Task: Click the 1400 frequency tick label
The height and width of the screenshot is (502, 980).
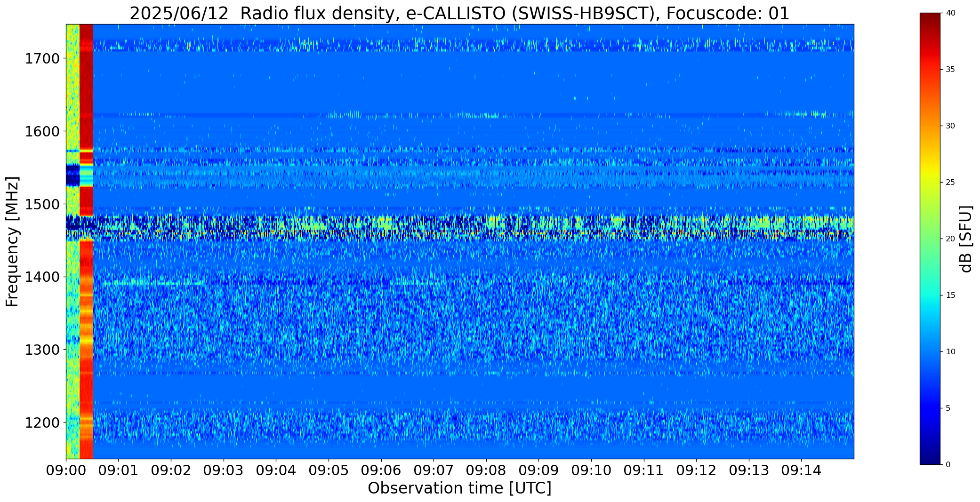Action: coord(42,277)
